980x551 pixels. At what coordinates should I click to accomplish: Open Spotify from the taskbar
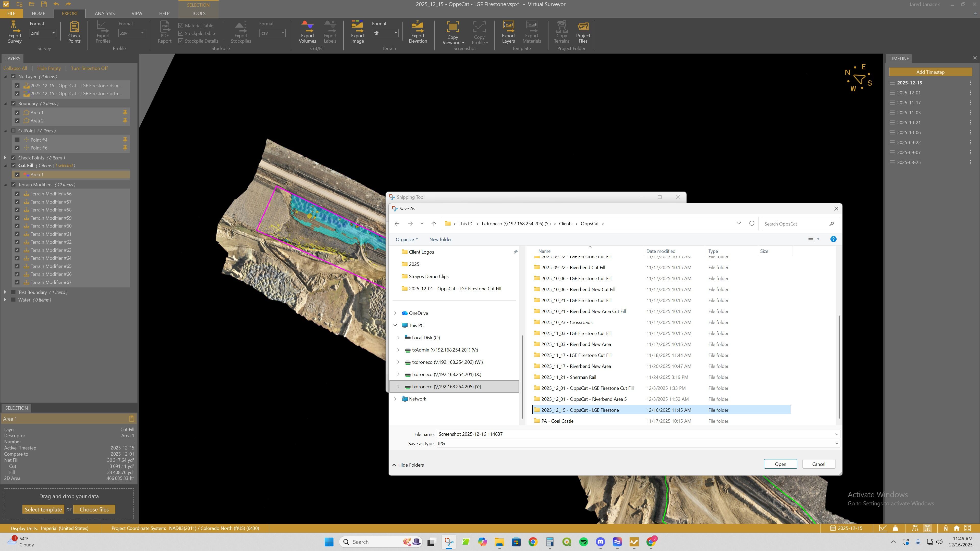pyautogui.click(x=583, y=542)
